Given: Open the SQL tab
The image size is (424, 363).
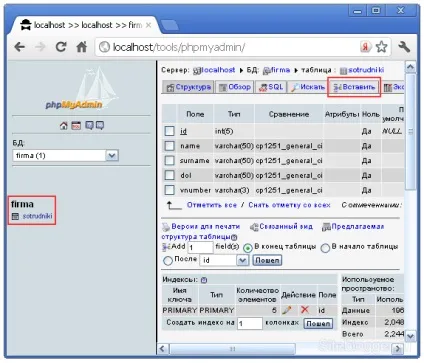Looking at the screenshot, I should coord(271,87).
